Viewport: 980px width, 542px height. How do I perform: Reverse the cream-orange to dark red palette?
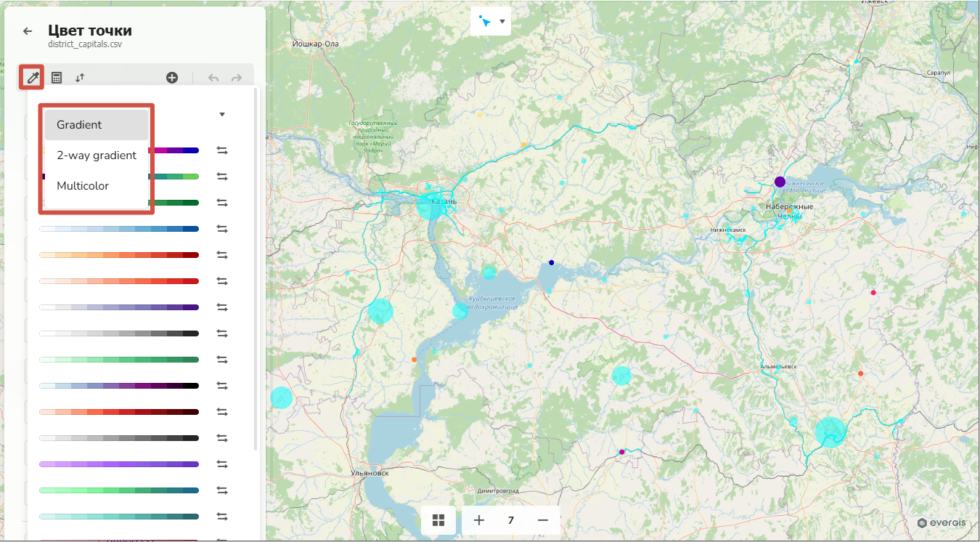(x=222, y=255)
